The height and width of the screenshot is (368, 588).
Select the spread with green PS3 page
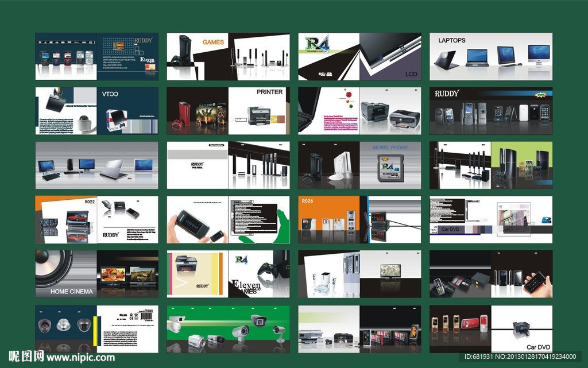(x=491, y=165)
